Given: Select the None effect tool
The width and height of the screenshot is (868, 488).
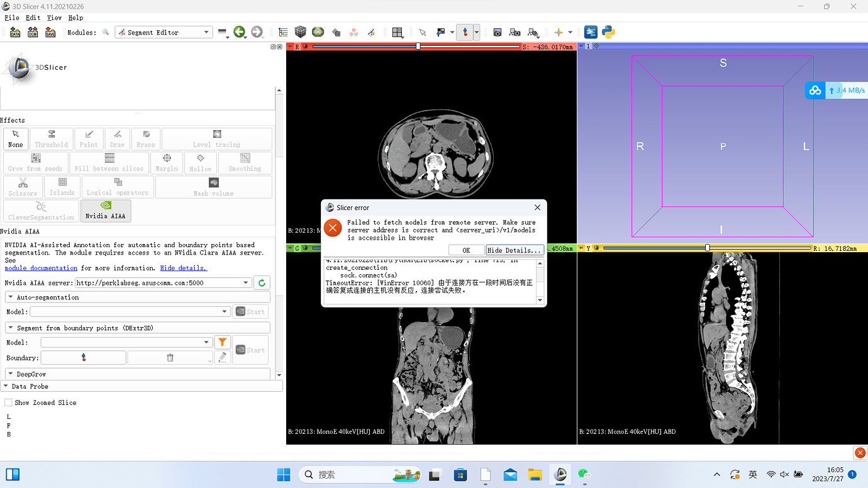Looking at the screenshot, I should point(16,139).
